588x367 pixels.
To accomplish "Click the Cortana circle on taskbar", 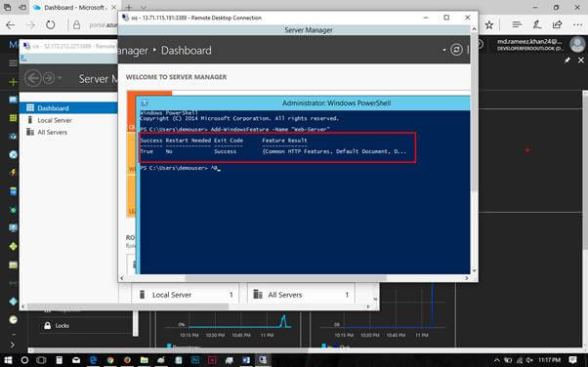I will click(24, 360).
